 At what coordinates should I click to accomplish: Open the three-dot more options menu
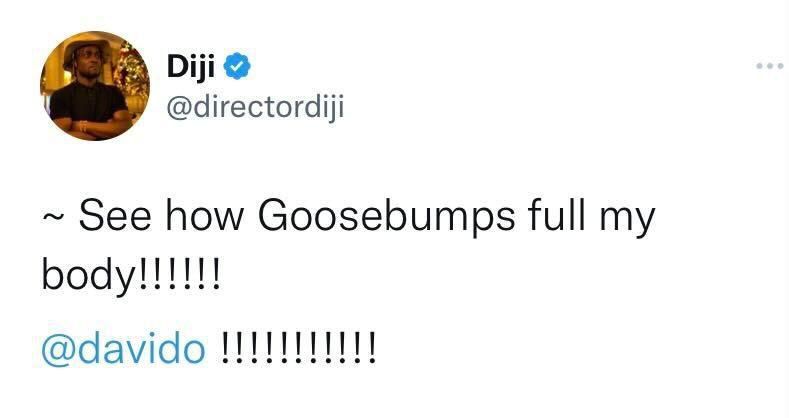tap(770, 67)
